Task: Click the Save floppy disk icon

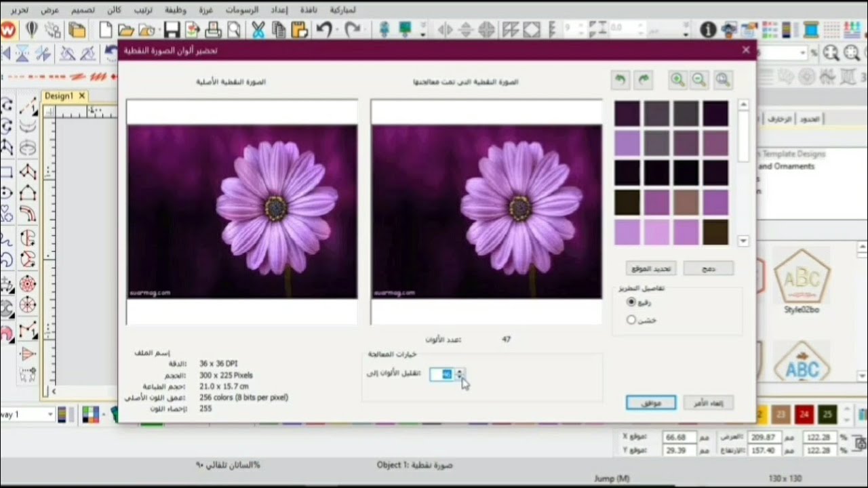Action: point(172,30)
